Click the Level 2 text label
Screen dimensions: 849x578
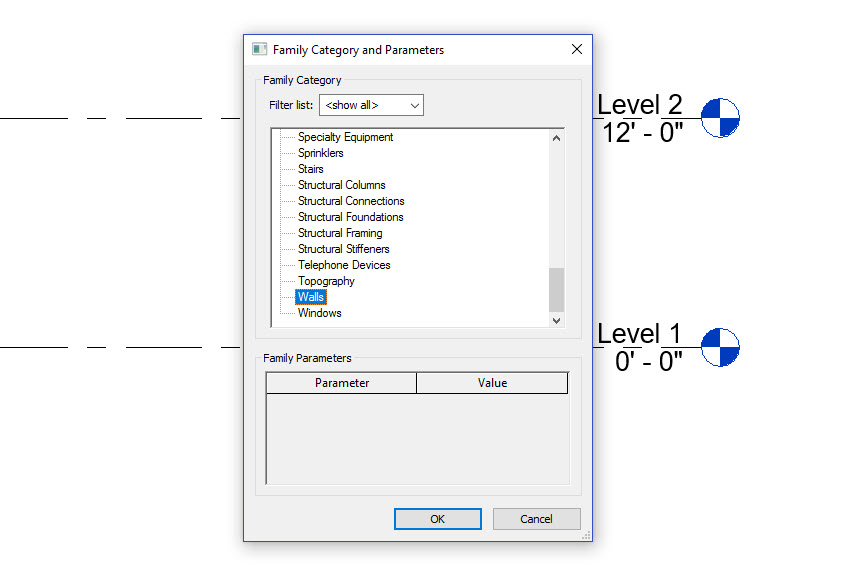[x=639, y=104]
